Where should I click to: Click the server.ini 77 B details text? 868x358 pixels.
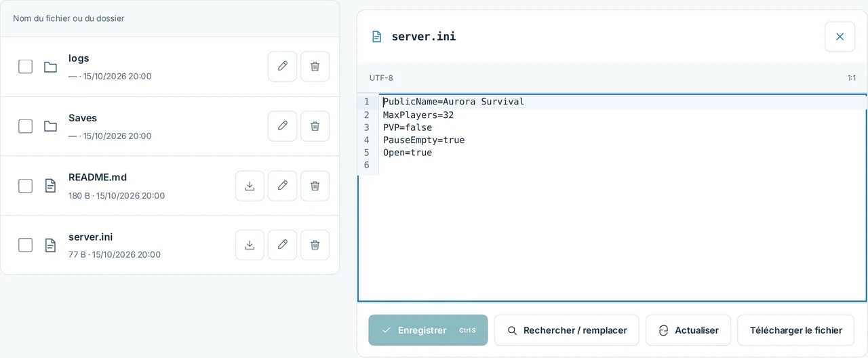[115, 255]
